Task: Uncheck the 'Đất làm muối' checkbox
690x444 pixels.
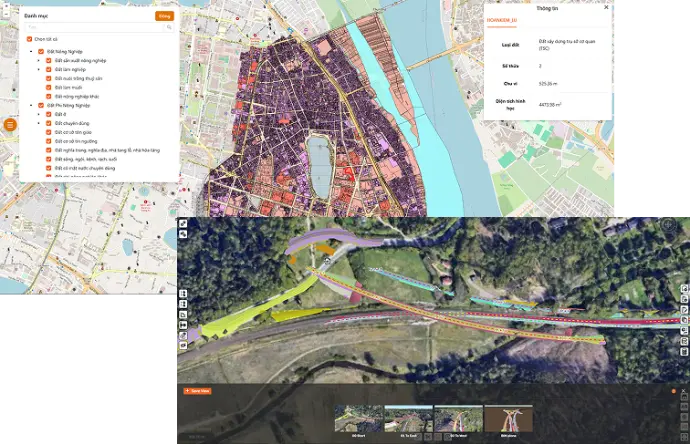Action: tap(49, 87)
